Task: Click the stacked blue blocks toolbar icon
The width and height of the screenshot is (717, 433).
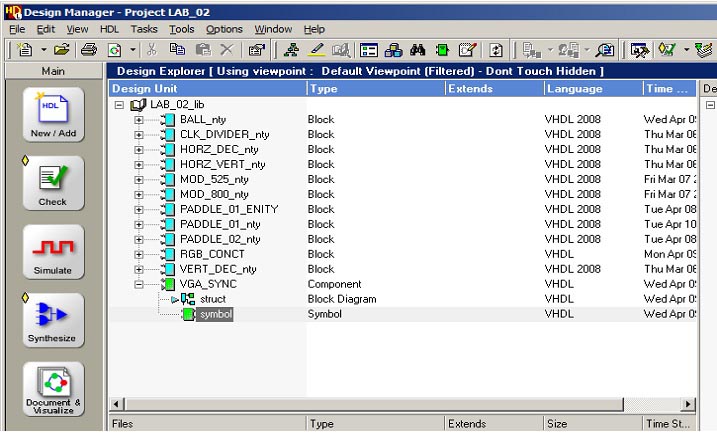Action: click(x=393, y=49)
